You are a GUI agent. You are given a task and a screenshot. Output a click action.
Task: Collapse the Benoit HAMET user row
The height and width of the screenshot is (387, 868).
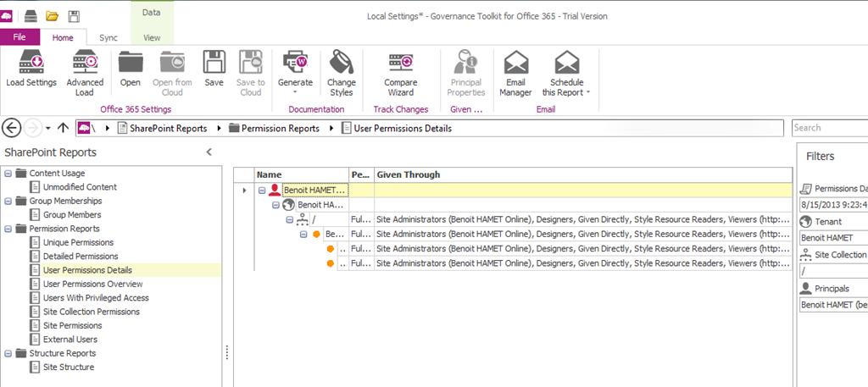pyautogui.click(x=262, y=191)
